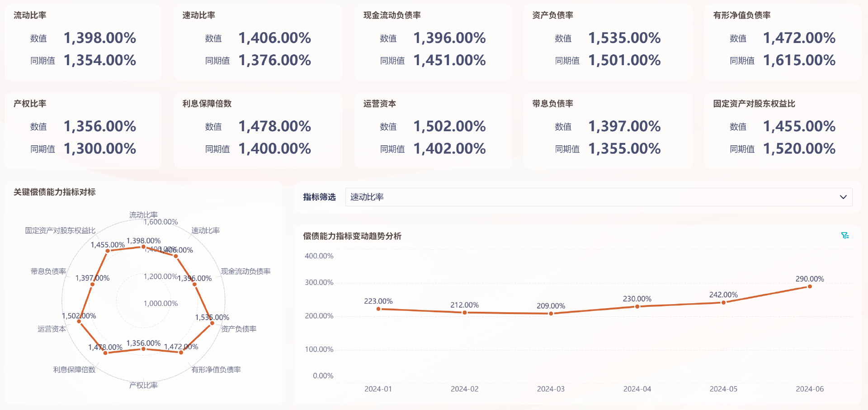Image resolution: width=868 pixels, height=410 pixels.
Task: Click the chevron arrow in 指标筛选 selector
Action: (843, 197)
